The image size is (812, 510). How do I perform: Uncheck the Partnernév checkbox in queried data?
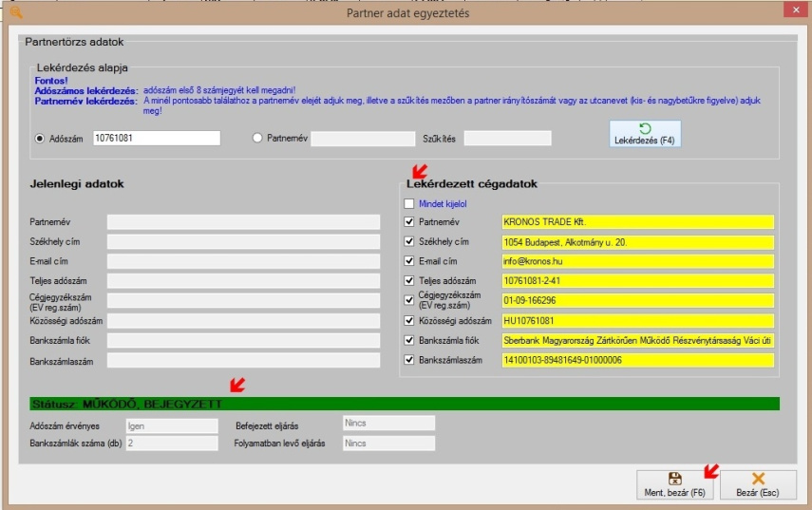click(x=409, y=222)
